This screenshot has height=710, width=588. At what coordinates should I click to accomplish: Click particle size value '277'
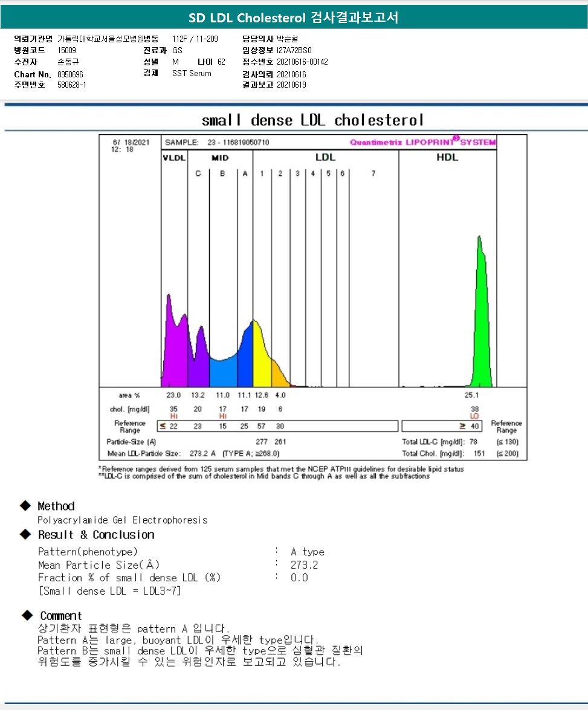(x=262, y=442)
